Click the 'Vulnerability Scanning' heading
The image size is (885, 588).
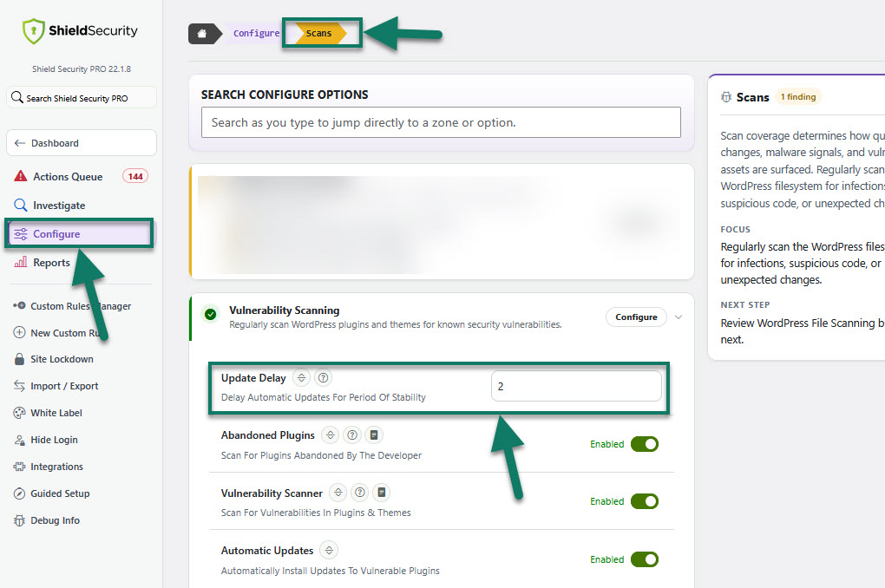(x=284, y=310)
